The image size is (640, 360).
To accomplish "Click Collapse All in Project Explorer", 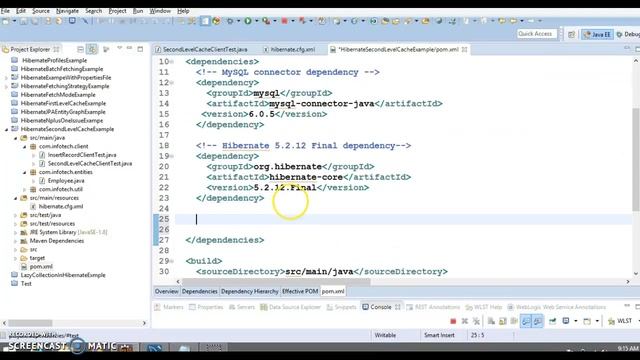I will coord(80,49).
